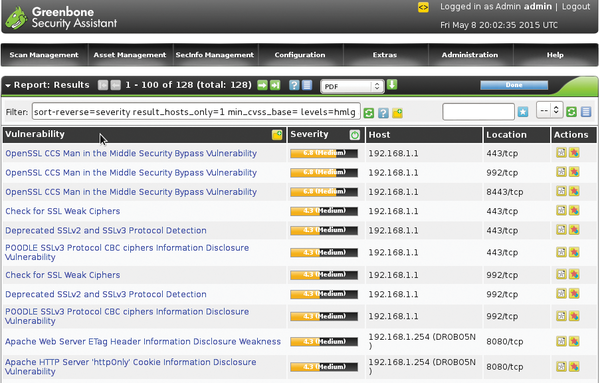Refresh filter with green update icon
Screen dimensions: 600x383
[x=368, y=113]
